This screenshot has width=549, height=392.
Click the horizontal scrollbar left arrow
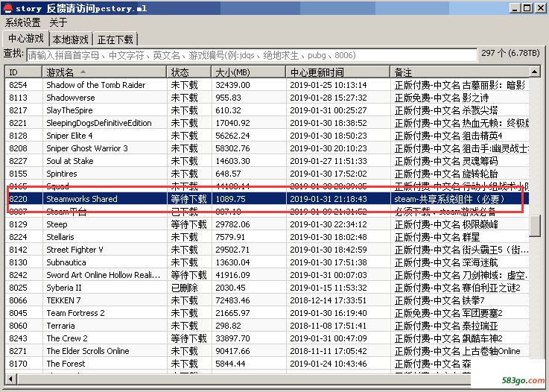pos(12,379)
